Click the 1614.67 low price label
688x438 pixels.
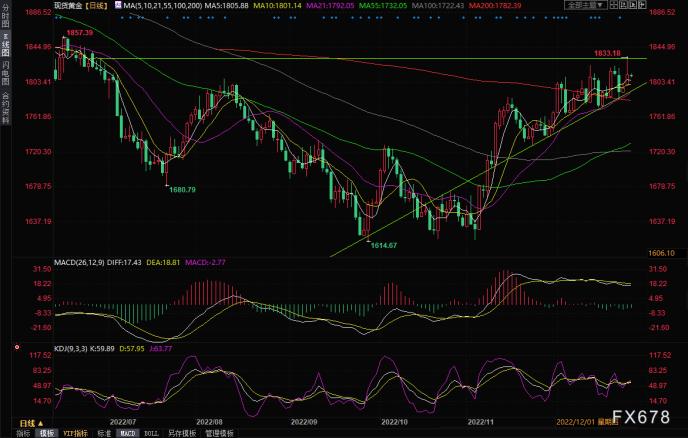(383, 245)
